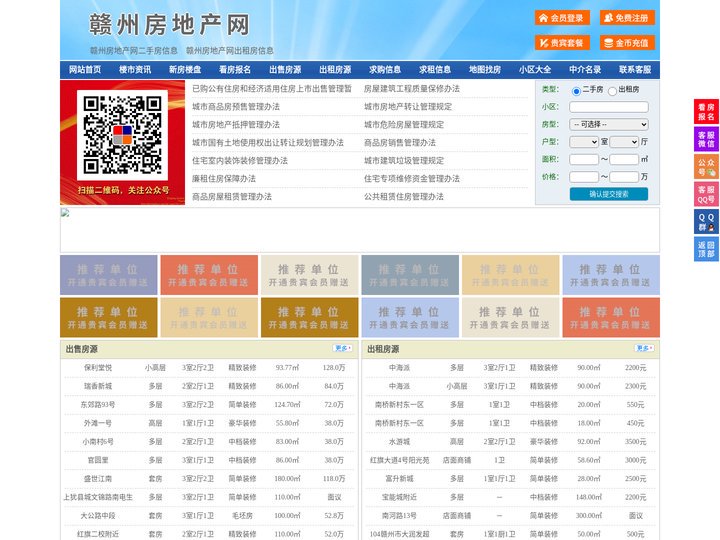Click the 返回顶部 side button

point(706,249)
